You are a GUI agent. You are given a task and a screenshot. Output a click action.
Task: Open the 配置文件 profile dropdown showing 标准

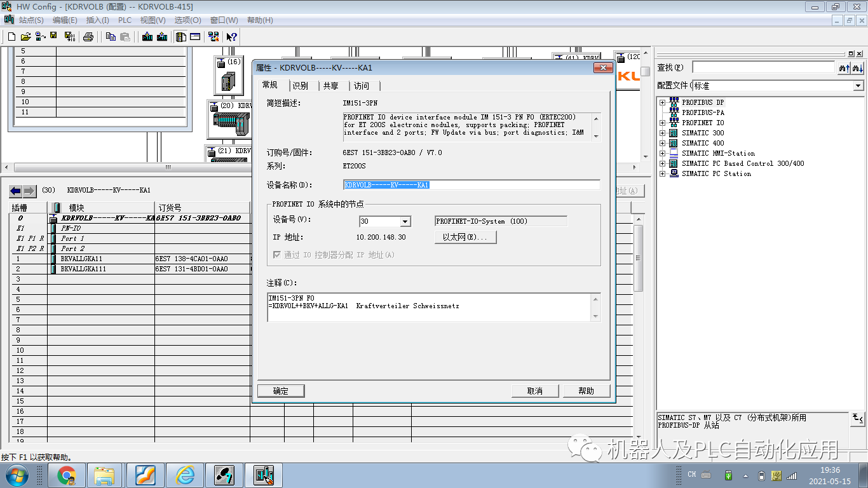pyautogui.click(x=858, y=86)
